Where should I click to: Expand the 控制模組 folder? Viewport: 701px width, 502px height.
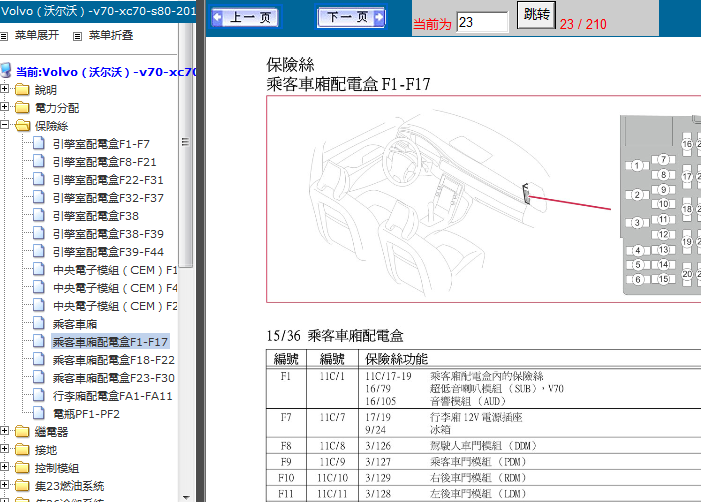tap(4, 467)
